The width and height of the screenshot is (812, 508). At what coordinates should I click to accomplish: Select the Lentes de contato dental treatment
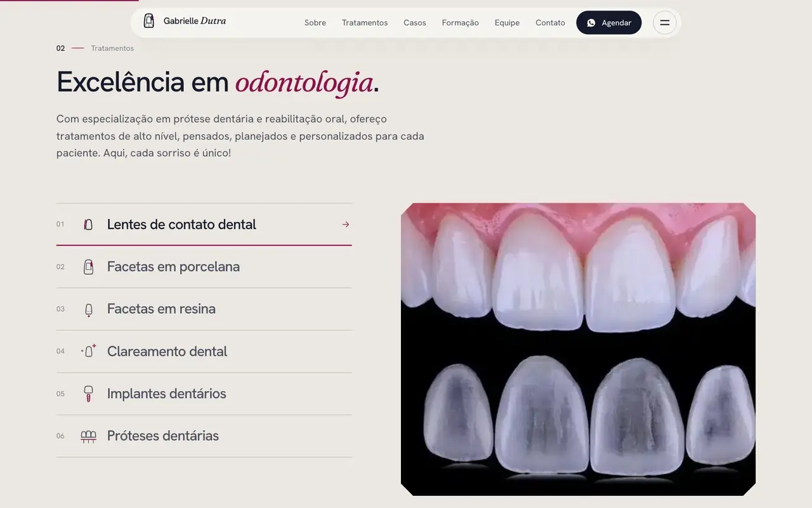(x=204, y=224)
